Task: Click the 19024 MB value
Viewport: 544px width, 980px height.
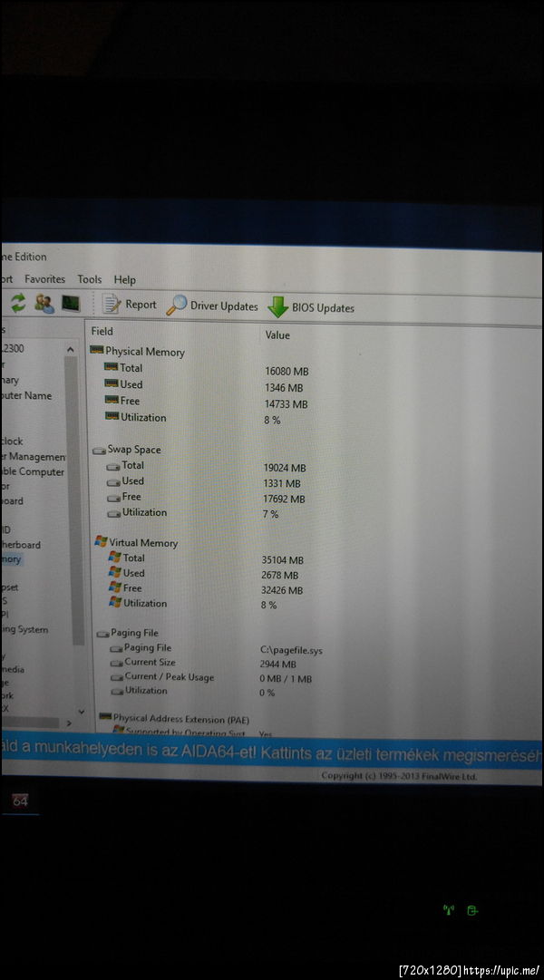Action: click(x=285, y=468)
